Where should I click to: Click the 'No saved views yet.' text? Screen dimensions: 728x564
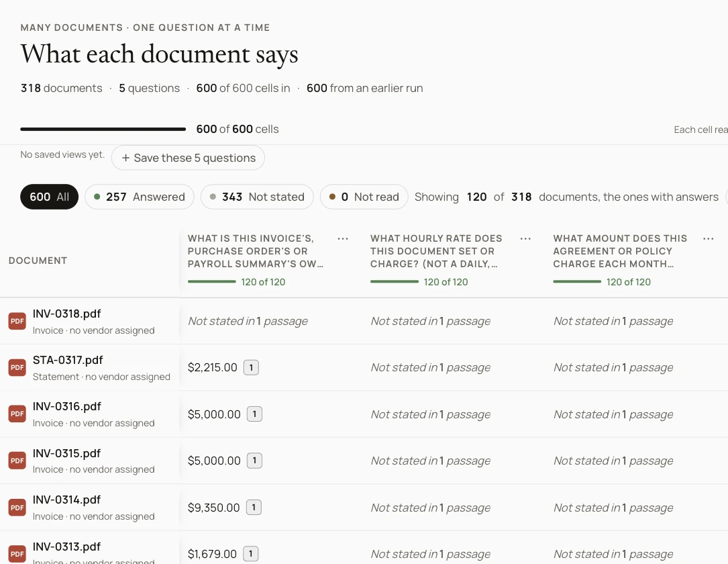pyautogui.click(x=62, y=154)
